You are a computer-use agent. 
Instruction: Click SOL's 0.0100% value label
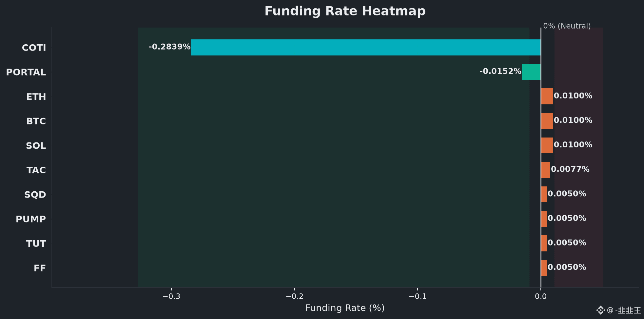point(573,145)
